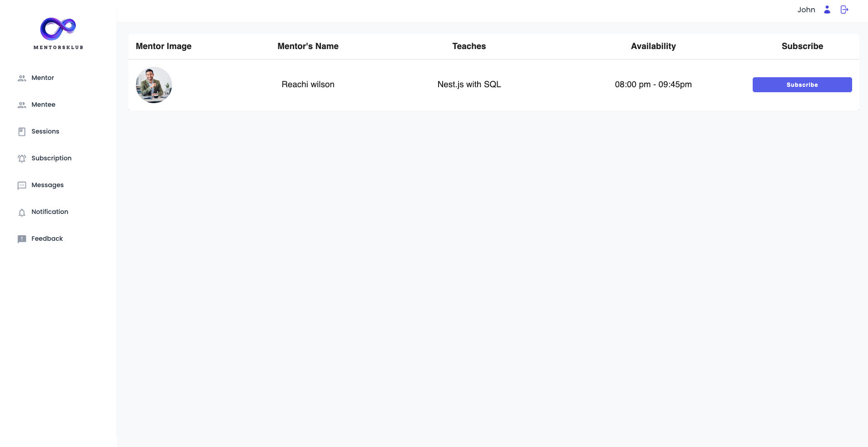
Task: Open Messages using the chat bubble icon
Action: [x=22, y=185]
